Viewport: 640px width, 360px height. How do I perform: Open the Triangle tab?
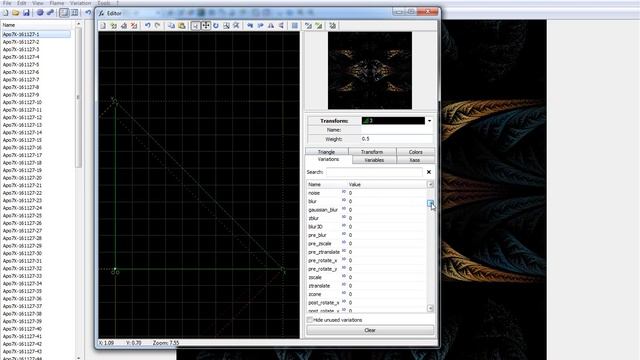click(327, 152)
